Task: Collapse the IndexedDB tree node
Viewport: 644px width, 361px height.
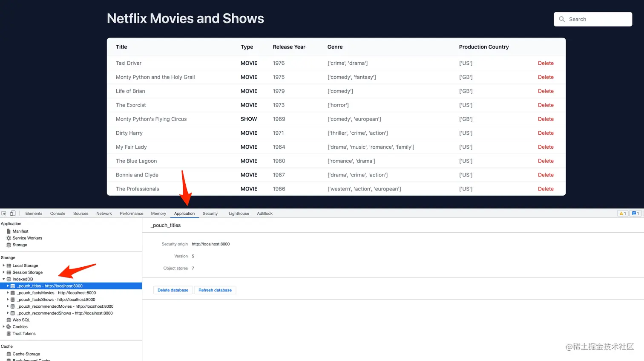Action: click(x=3, y=279)
